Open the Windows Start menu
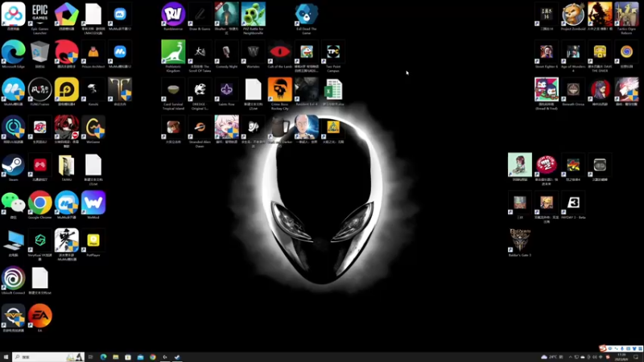Viewport: 644px width, 362px height. click(6, 357)
